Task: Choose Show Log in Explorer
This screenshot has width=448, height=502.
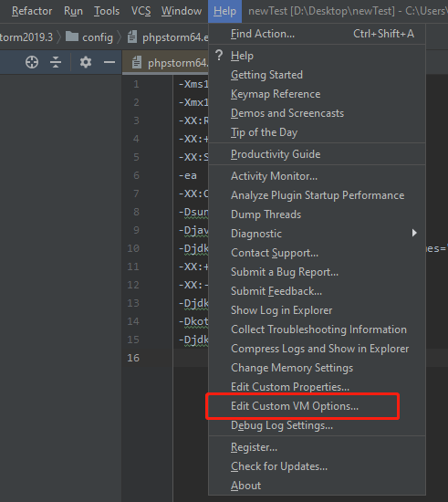Action: pos(317,310)
